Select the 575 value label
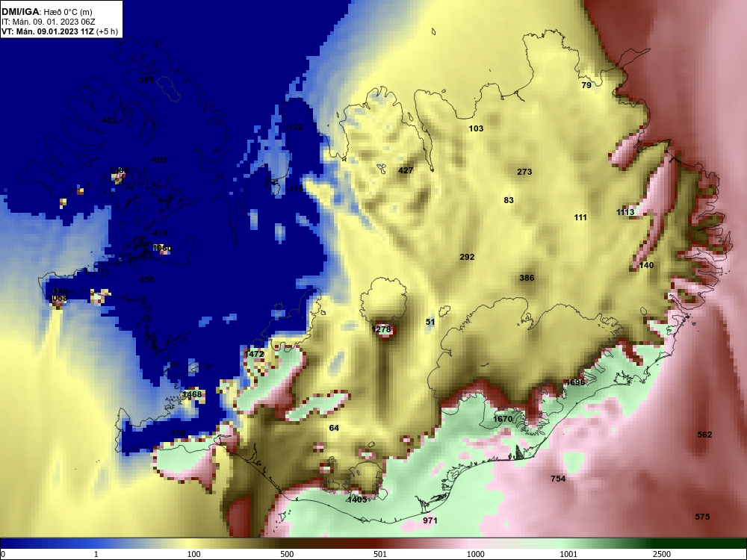 pyautogui.click(x=702, y=517)
